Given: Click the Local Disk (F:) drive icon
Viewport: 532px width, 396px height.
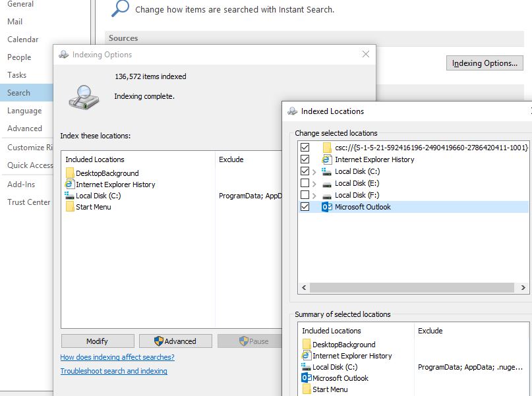Looking at the screenshot, I should (x=326, y=195).
